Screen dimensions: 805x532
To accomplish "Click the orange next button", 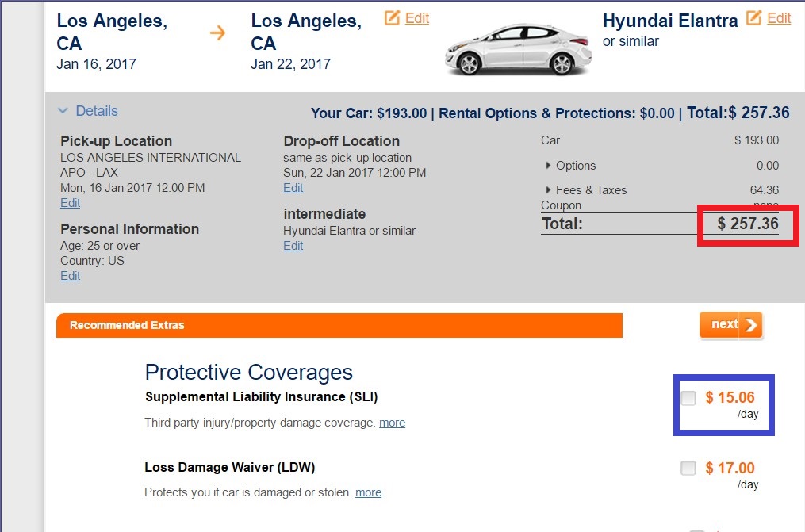I will 730,325.
